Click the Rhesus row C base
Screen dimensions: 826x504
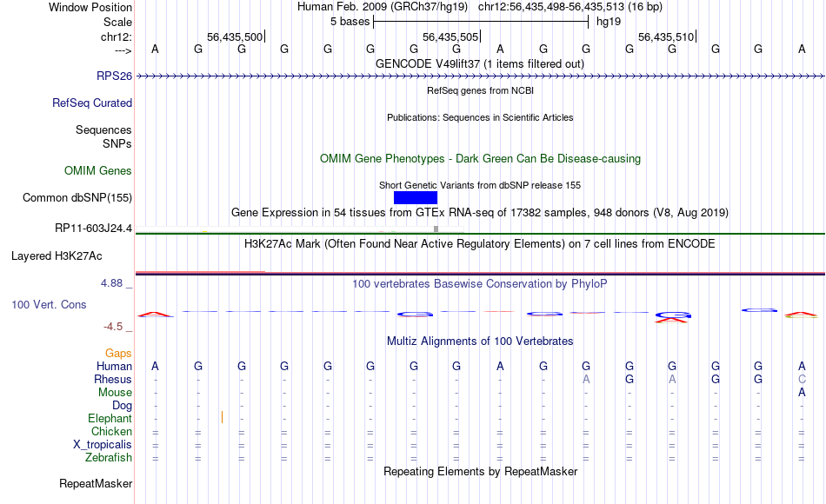coord(802,379)
